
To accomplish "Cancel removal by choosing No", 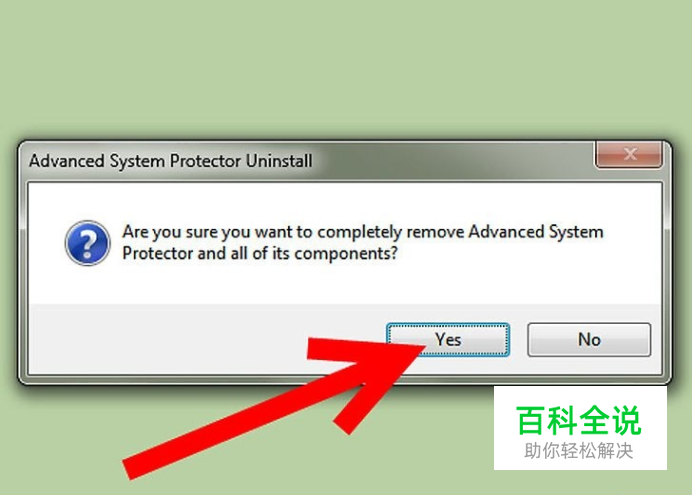I will click(x=589, y=339).
